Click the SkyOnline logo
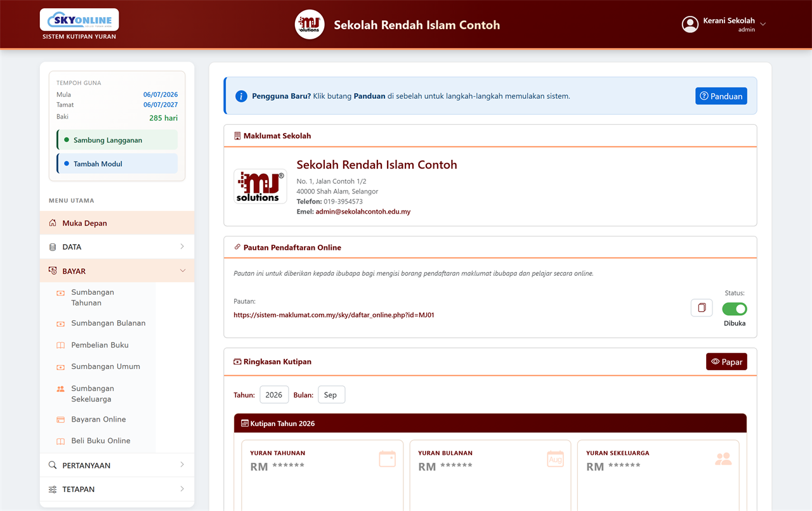The image size is (812, 511). [79, 20]
